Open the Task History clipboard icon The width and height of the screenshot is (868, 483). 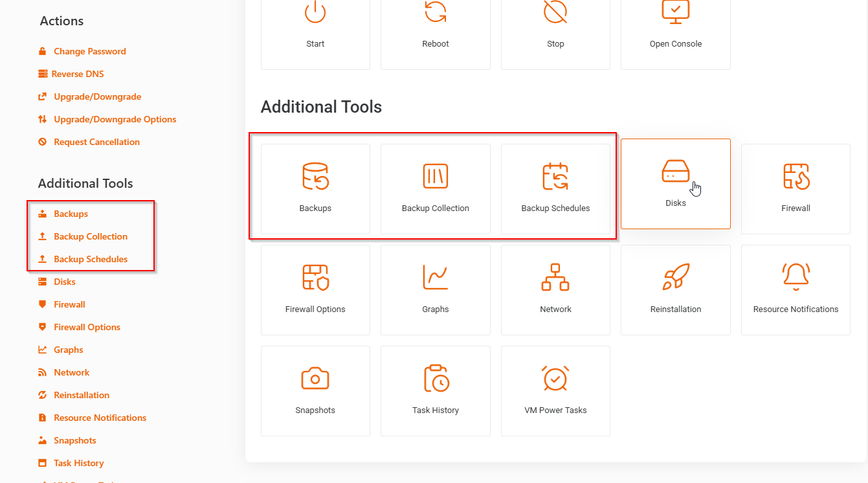(435, 378)
